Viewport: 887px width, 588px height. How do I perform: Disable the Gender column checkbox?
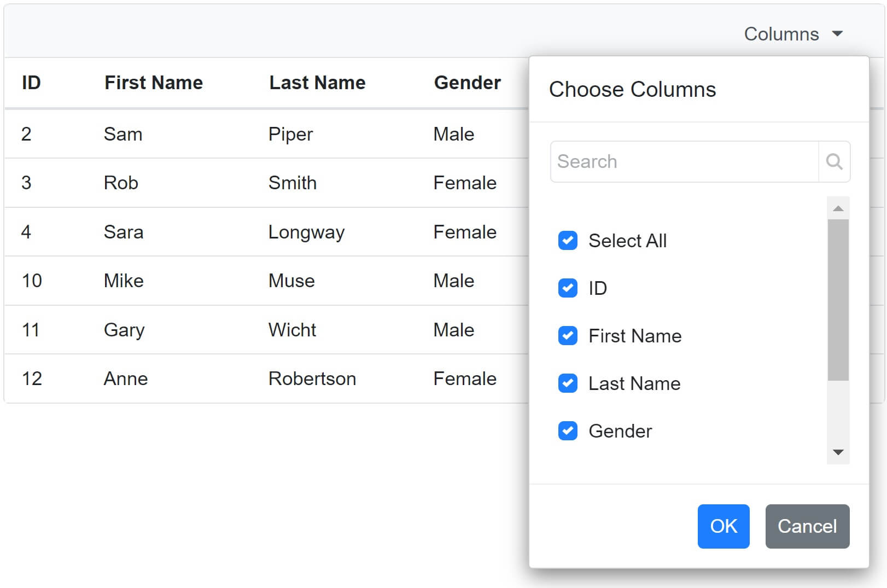click(567, 431)
